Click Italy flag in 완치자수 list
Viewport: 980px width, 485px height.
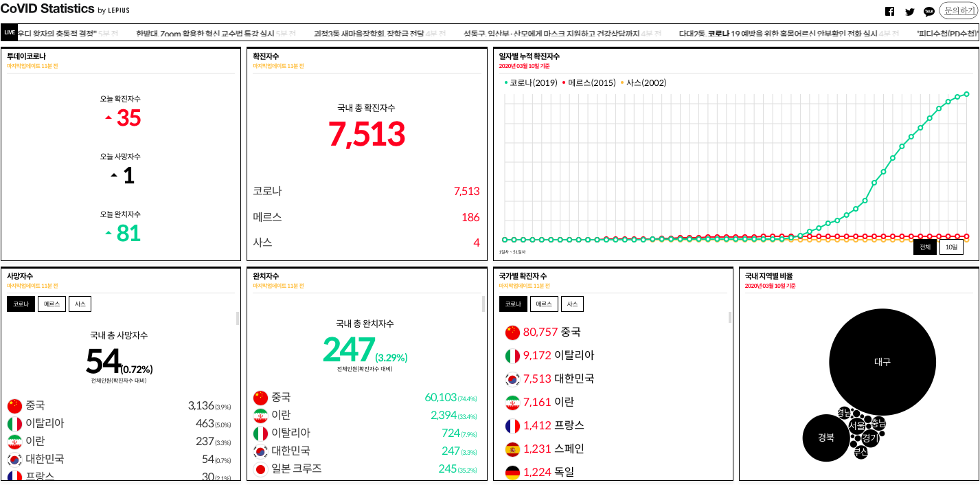260,433
